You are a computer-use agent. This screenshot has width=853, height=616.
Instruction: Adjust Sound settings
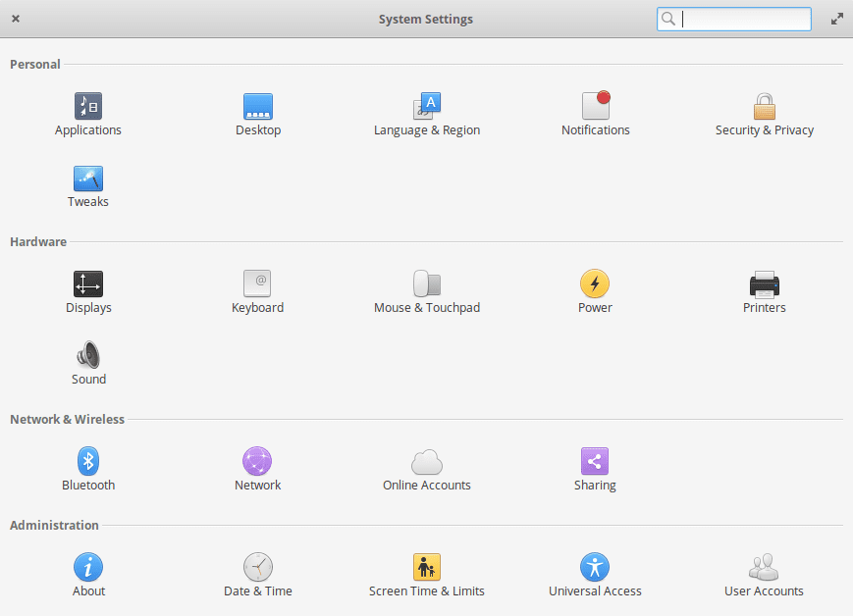tap(88, 361)
